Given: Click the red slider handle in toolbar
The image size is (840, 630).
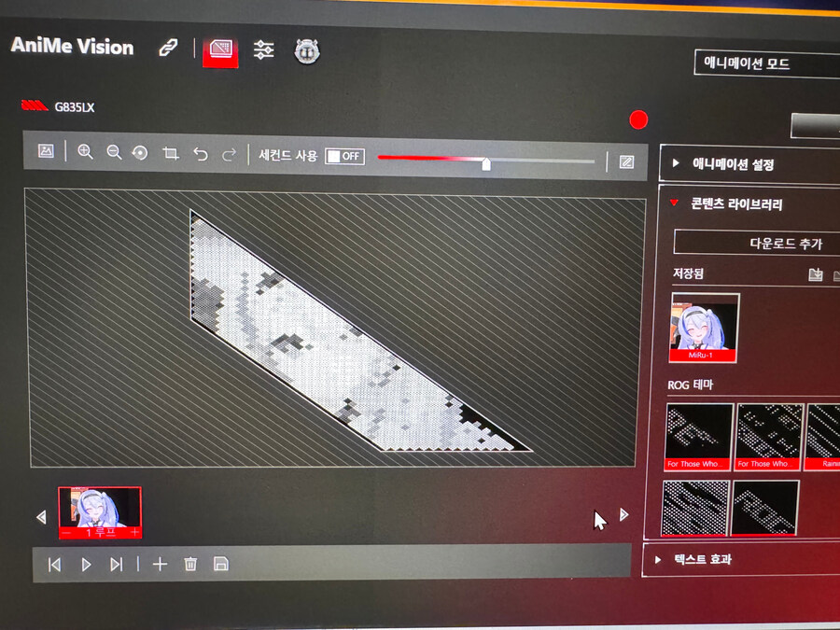Looking at the screenshot, I should point(486,163).
